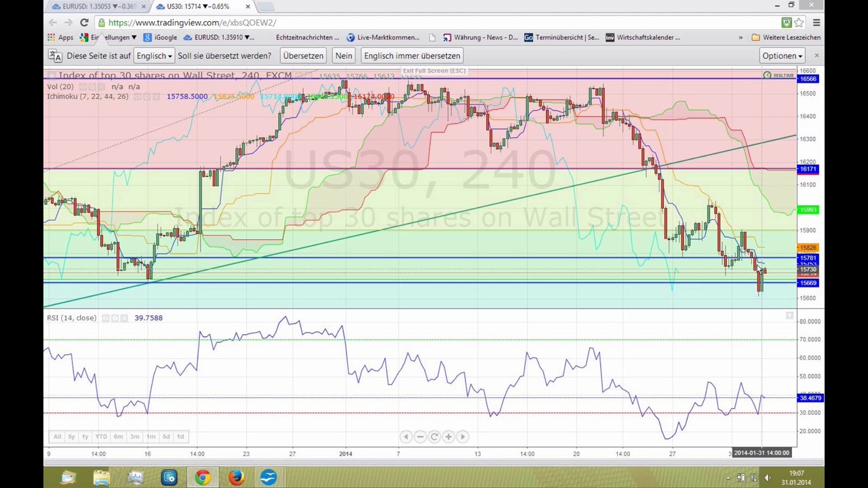Toggle visibility of the Ichimoku indicator

click(x=138, y=97)
